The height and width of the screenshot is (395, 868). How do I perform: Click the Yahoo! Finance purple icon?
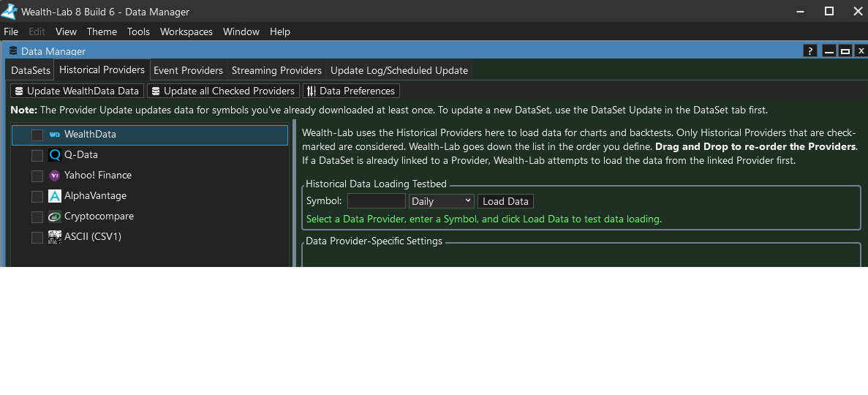[x=55, y=176]
